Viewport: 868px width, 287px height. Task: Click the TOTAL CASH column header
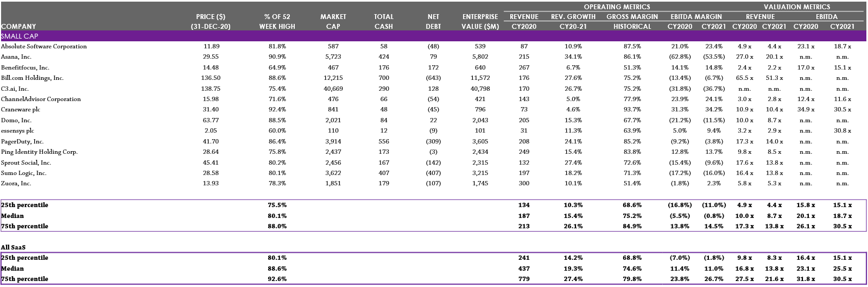(384, 22)
